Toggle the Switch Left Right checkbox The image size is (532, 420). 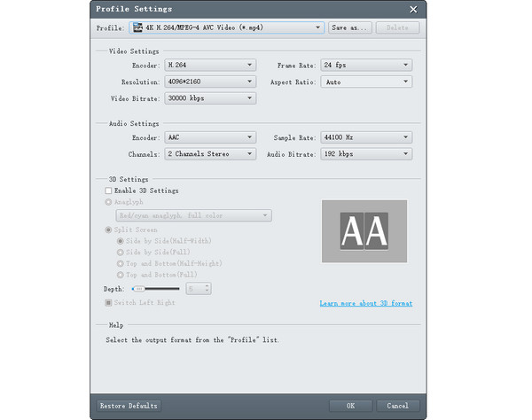pos(109,303)
